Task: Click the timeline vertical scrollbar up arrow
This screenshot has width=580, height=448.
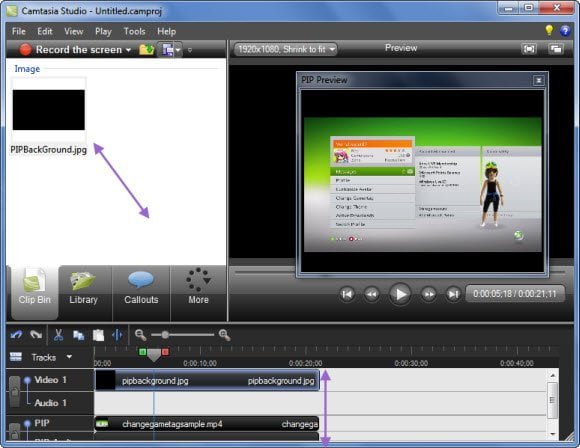Action: coord(553,375)
